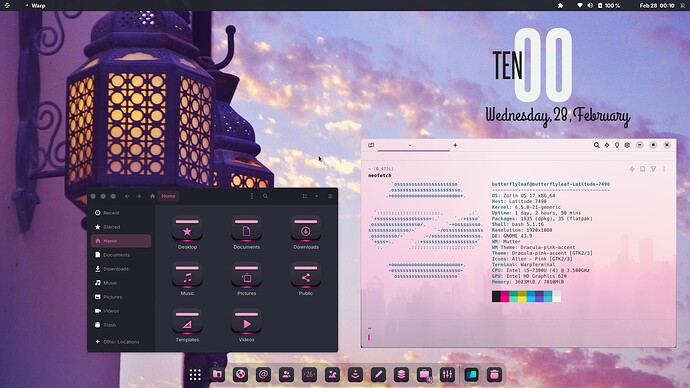Open the mixer sliders app in dock
This screenshot has width=690, height=388.
[448, 375]
